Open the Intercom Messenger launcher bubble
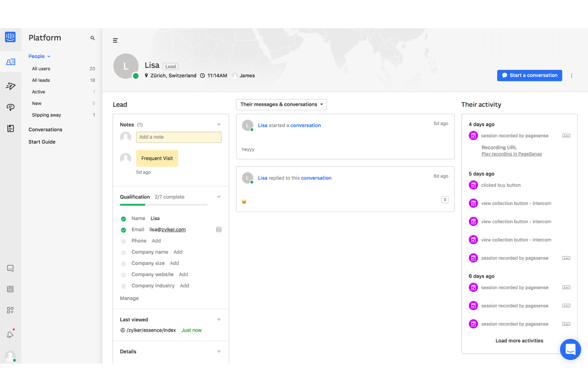This screenshot has height=392, width=588. [x=571, y=349]
